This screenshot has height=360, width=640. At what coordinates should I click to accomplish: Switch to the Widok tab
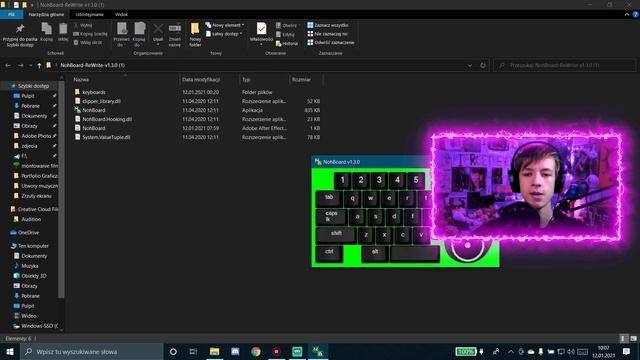[x=121, y=14]
